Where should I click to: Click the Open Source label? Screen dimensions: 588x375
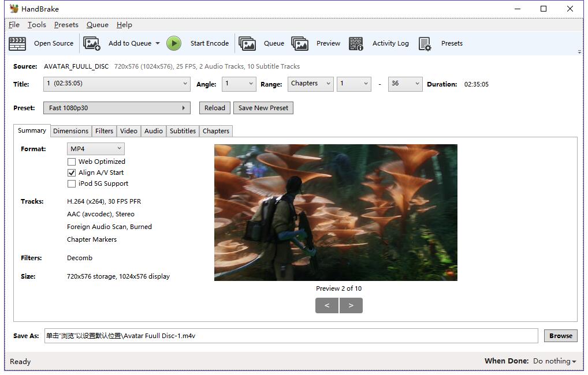click(54, 43)
